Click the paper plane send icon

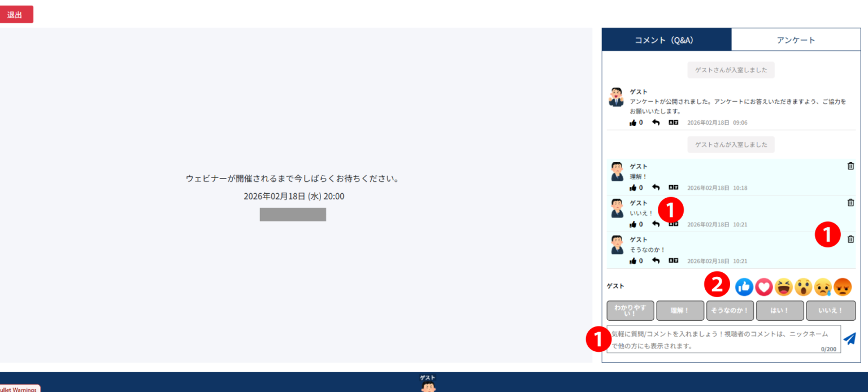point(849,339)
